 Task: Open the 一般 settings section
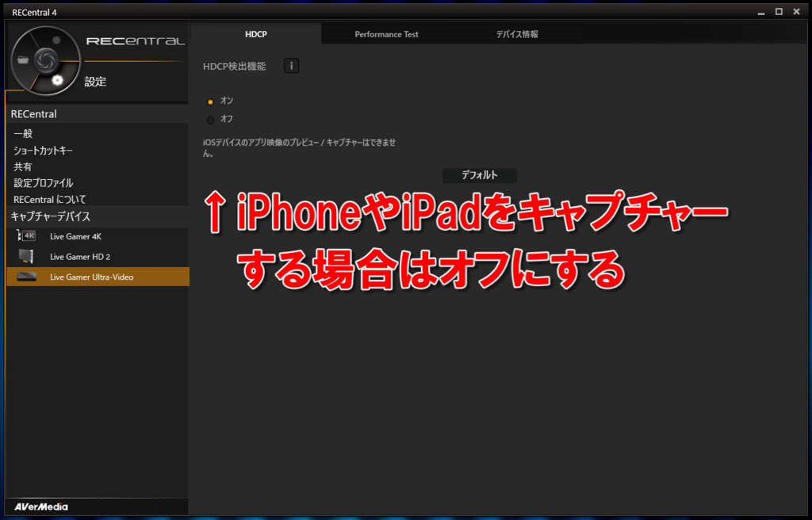click(x=22, y=134)
